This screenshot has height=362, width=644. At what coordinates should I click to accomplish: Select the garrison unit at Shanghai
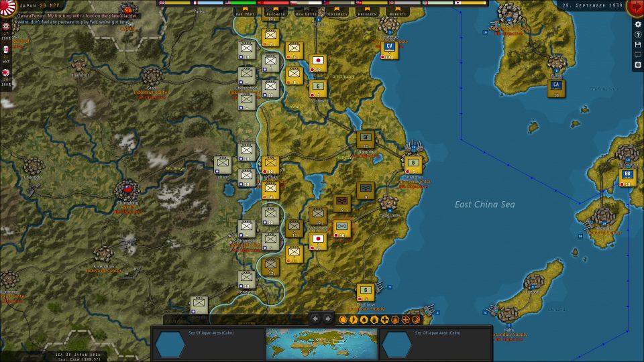coord(413,165)
